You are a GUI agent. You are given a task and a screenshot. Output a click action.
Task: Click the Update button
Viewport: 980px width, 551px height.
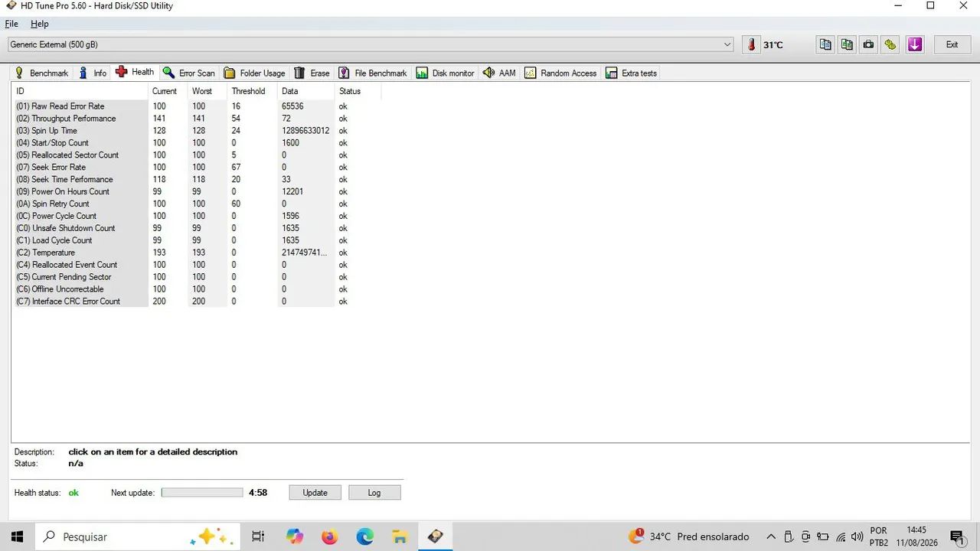click(315, 493)
